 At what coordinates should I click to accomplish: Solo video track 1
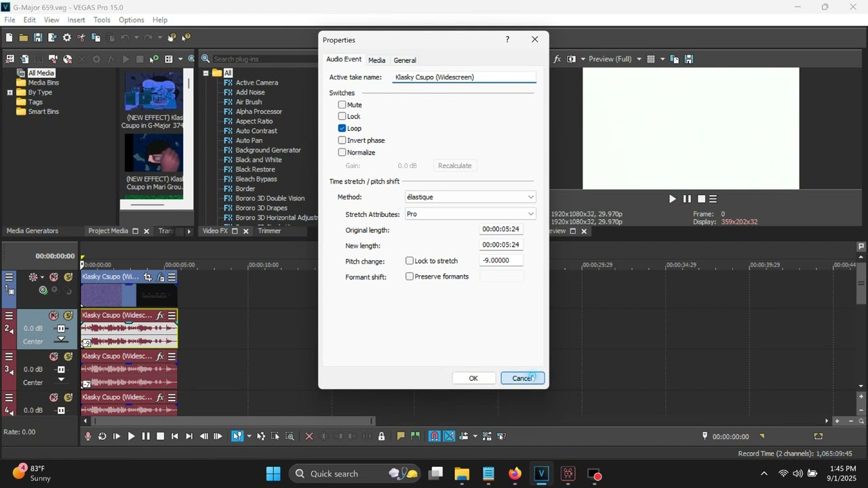[x=68, y=277]
